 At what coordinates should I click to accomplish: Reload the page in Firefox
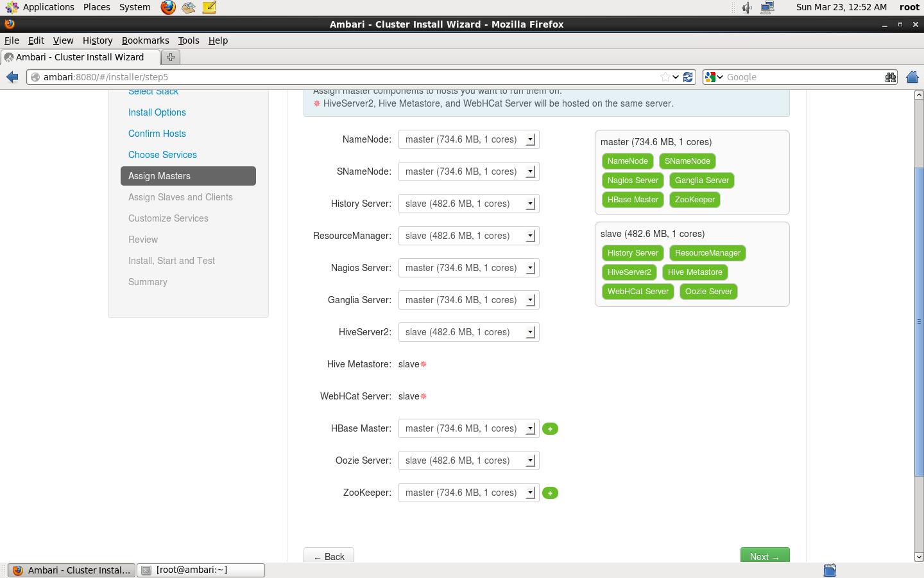pos(688,76)
